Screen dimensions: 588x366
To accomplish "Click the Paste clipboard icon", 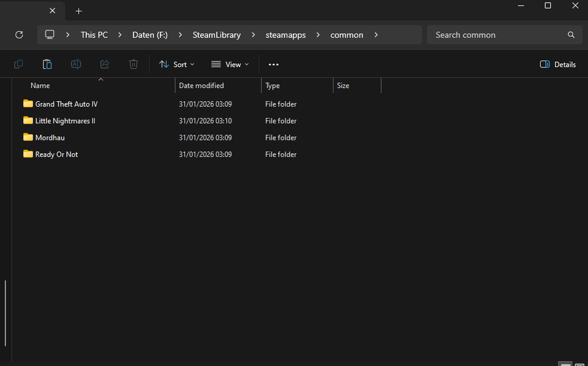I will coord(47,64).
